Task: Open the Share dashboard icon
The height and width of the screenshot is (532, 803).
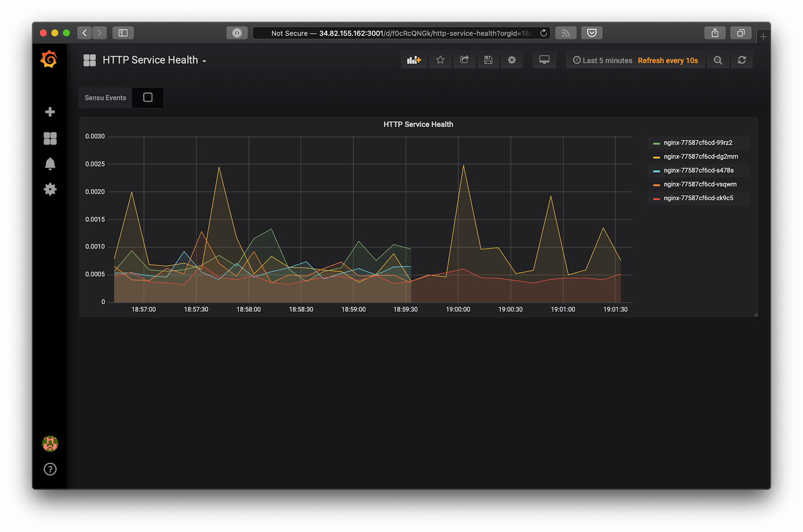Action: tap(464, 60)
